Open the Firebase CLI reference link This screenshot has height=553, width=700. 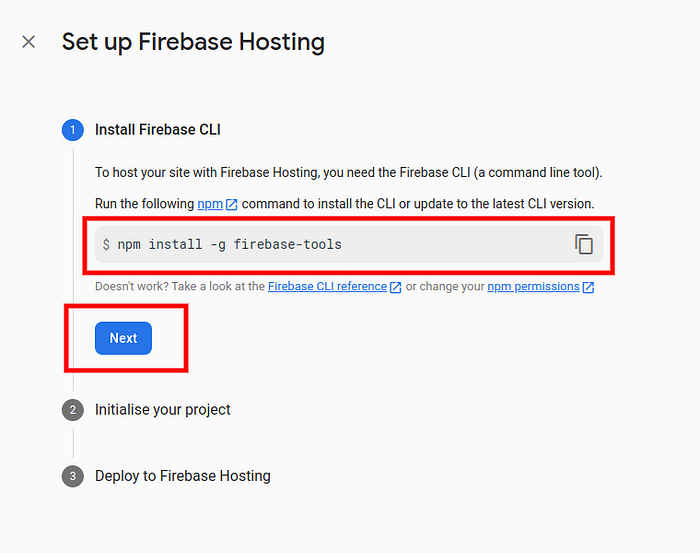[327, 286]
